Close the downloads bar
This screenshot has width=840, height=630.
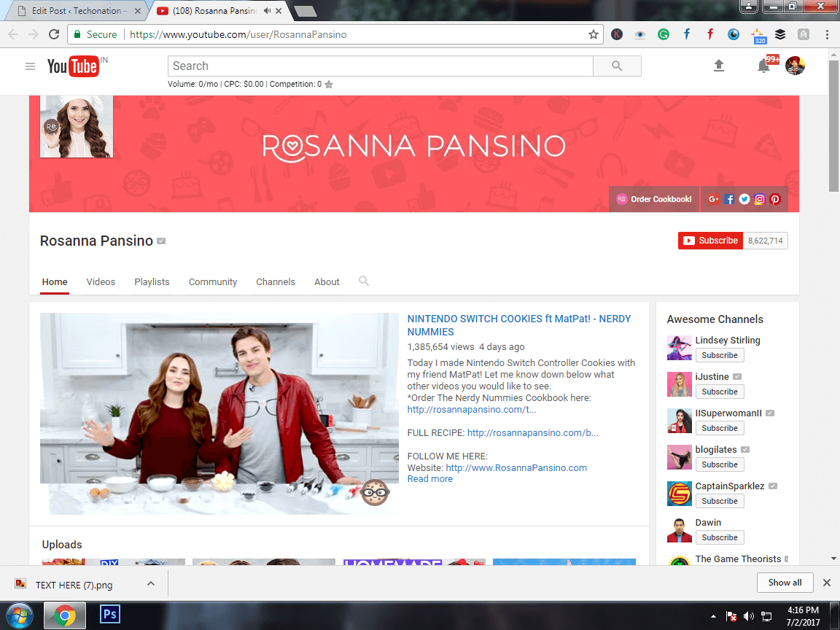[827, 583]
